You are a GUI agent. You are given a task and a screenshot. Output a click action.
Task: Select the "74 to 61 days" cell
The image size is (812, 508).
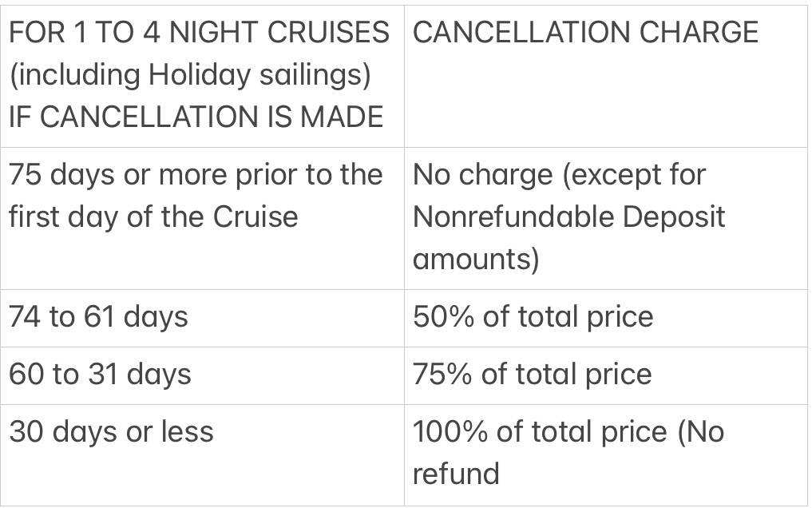[x=98, y=317]
